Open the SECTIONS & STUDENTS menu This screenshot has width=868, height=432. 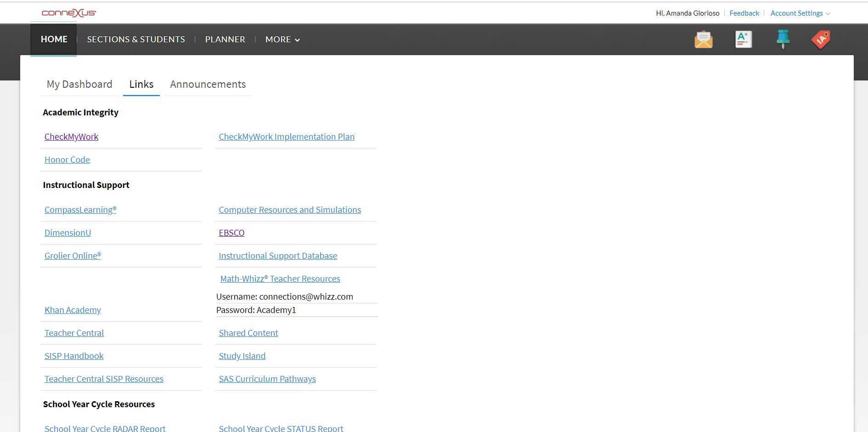[x=136, y=39]
